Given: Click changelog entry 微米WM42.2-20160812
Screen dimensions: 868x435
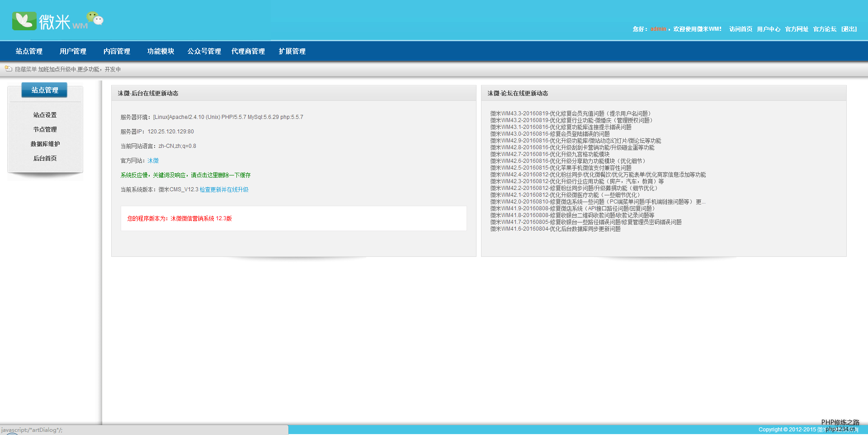Looking at the screenshot, I should pyautogui.click(x=575, y=188).
